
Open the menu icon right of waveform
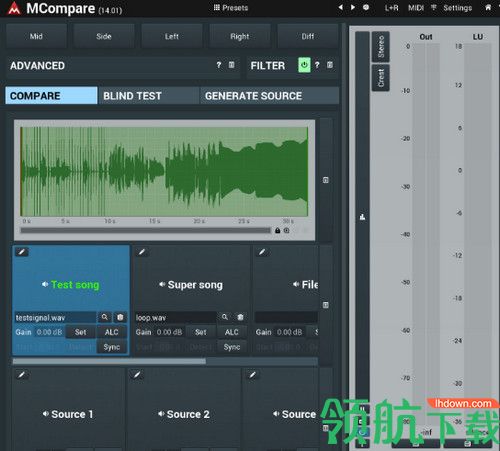326,180
